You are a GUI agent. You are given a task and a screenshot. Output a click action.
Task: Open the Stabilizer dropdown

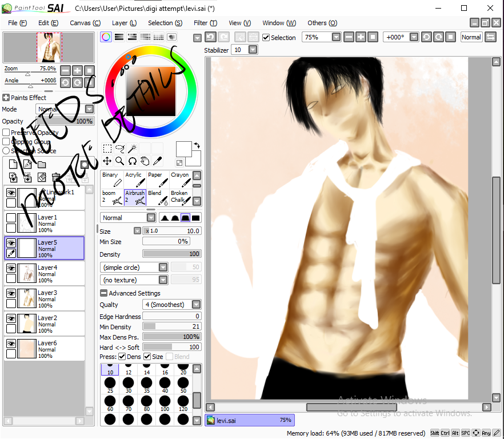click(x=253, y=50)
